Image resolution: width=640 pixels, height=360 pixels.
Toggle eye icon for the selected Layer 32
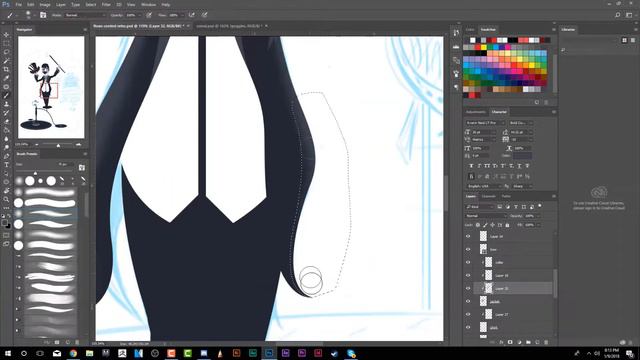[x=468, y=288]
